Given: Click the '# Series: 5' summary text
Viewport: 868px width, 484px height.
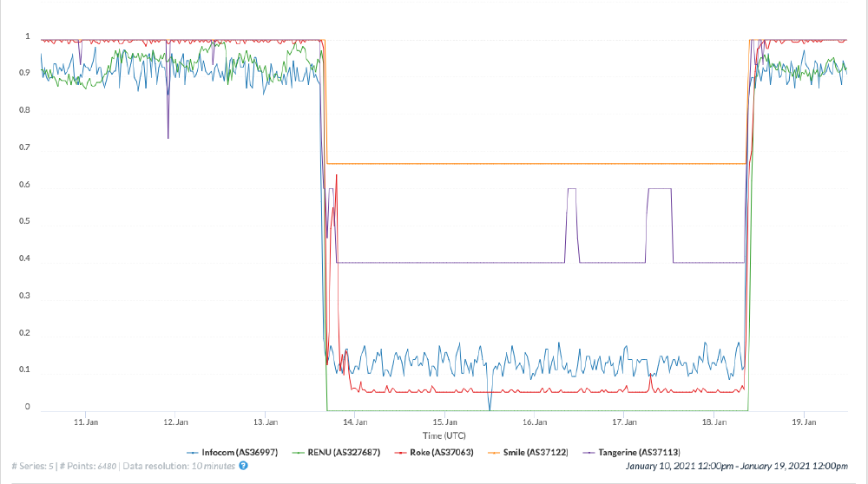Looking at the screenshot, I should [x=33, y=466].
